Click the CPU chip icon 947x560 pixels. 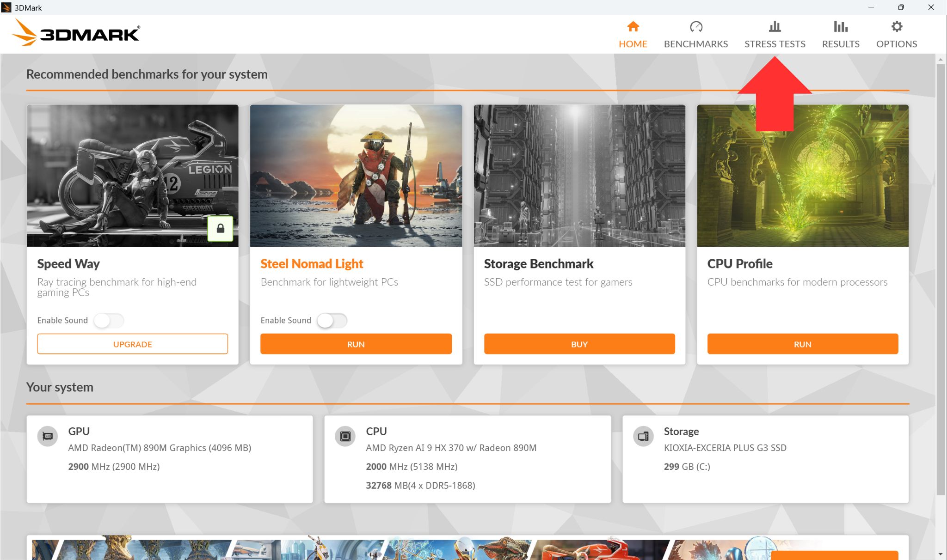(345, 436)
